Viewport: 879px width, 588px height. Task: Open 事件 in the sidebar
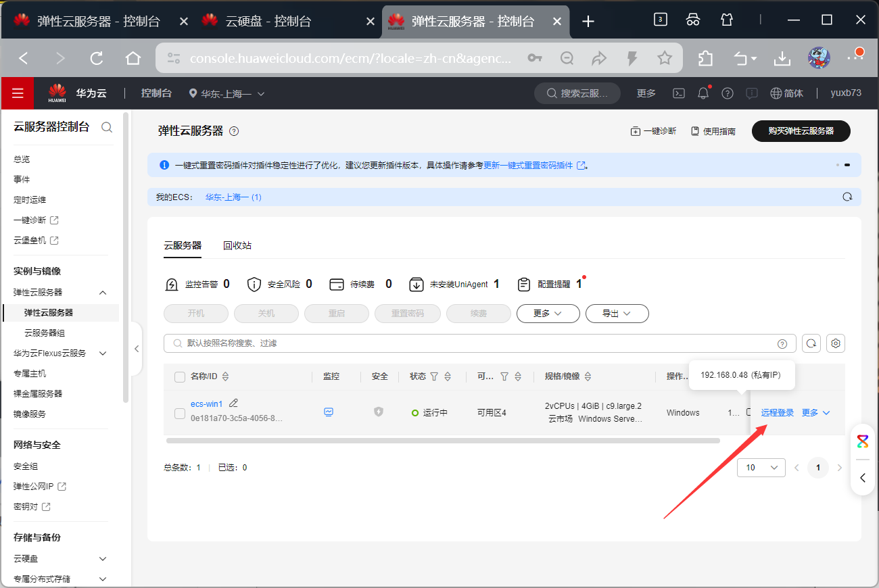[x=22, y=180]
